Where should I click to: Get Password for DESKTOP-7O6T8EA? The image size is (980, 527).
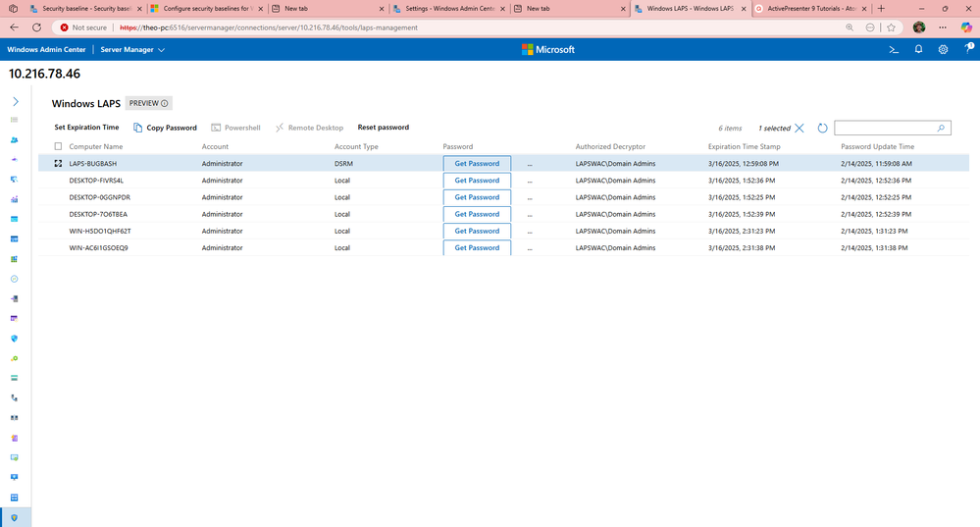pyautogui.click(x=477, y=214)
